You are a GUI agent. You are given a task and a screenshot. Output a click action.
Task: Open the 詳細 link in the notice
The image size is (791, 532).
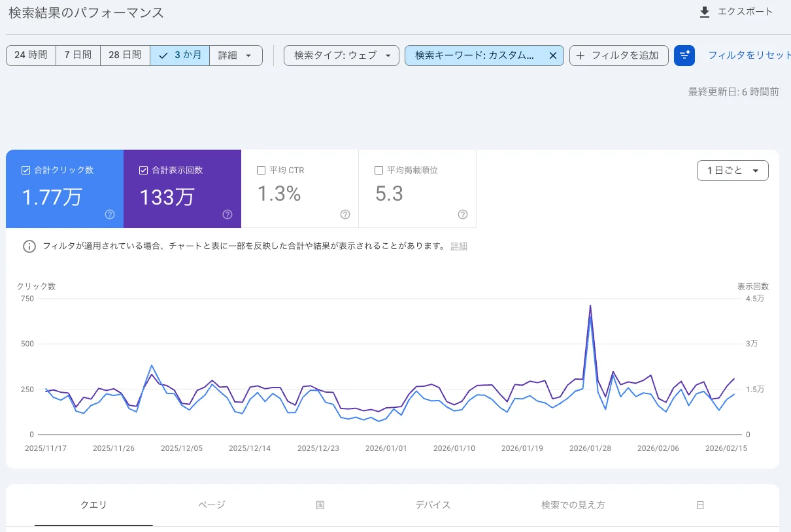[458, 246]
